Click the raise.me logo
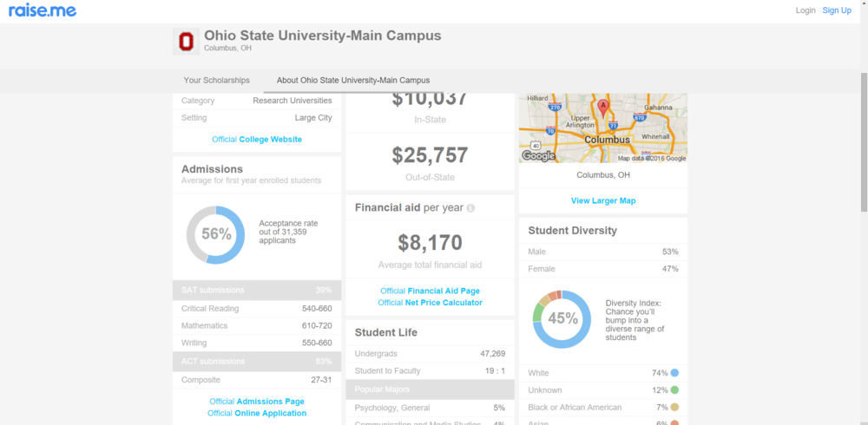Viewport: 868px width, 425px height. pyautogui.click(x=43, y=10)
